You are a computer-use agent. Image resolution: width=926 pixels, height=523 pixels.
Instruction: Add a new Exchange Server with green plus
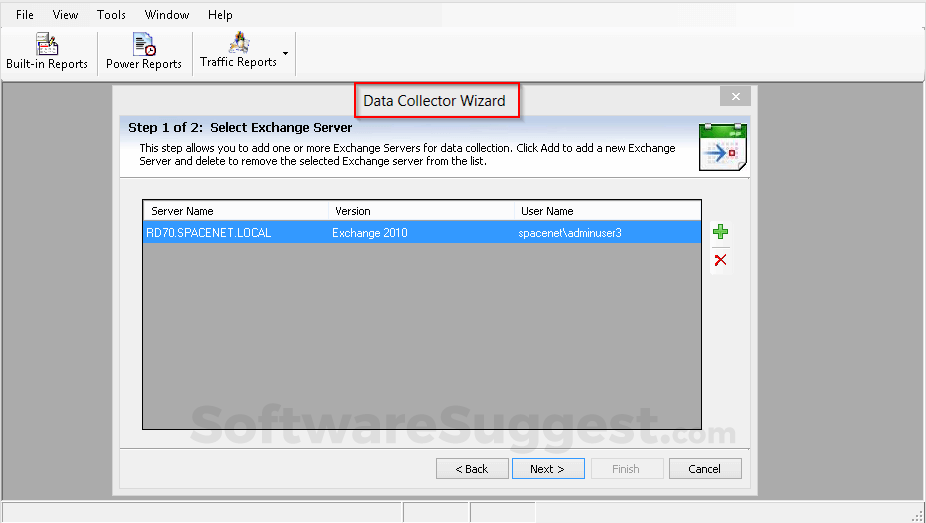(x=720, y=231)
